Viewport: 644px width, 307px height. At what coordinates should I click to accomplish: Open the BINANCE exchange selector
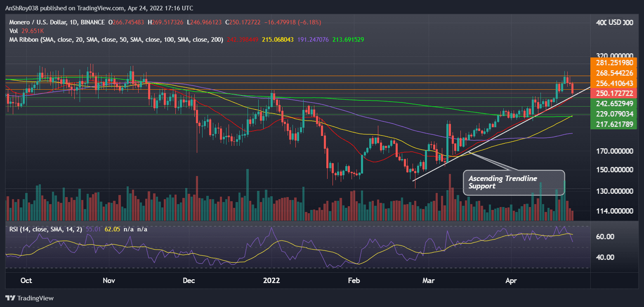click(92, 22)
